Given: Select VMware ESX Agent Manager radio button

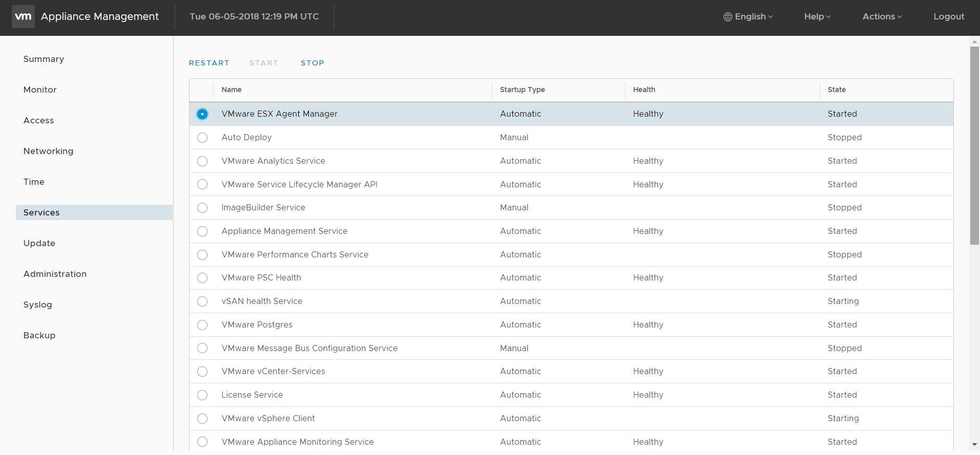Looking at the screenshot, I should click(202, 114).
